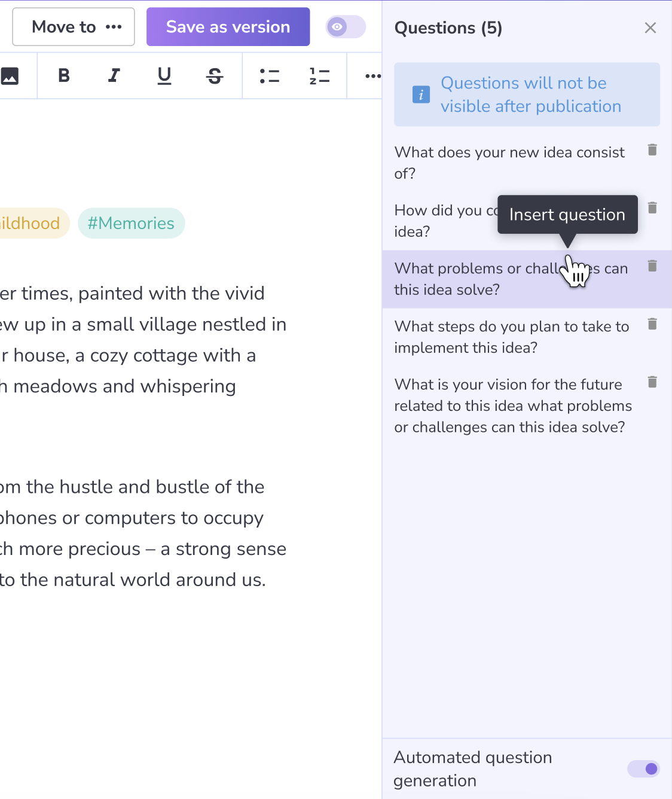The image size is (672, 799).
Task: Delete the question 'How did you come up with idea?'
Action: click(x=652, y=208)
